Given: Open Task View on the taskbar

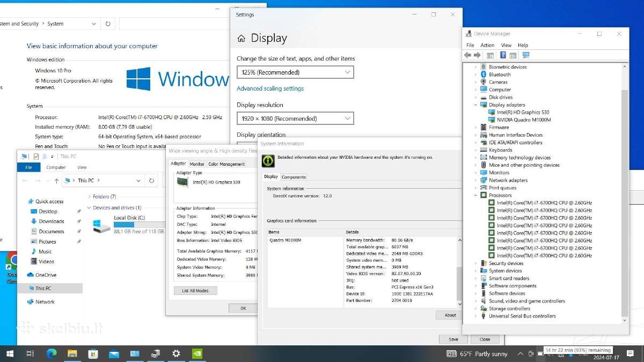Looking at the screenshot, I should [30, 353].
